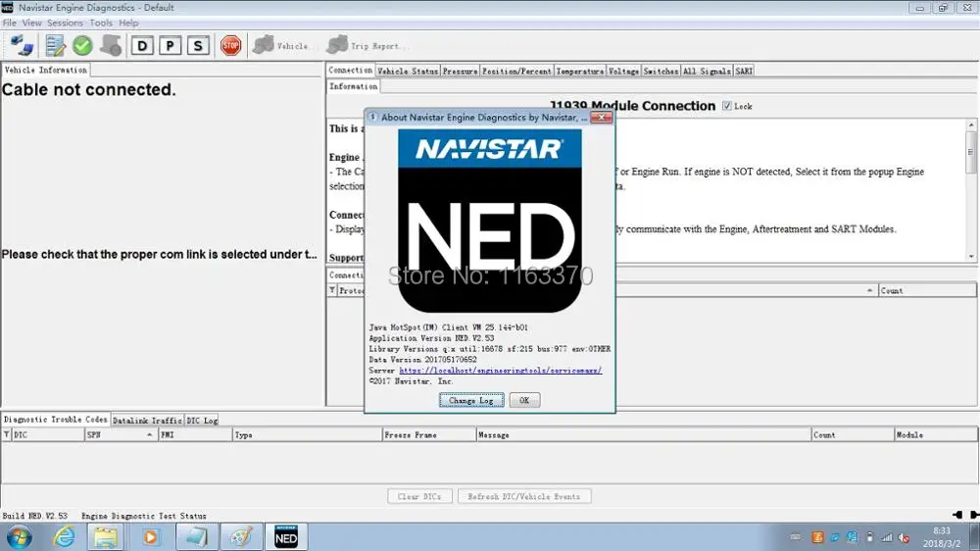Open the Windows Start menu
Screen dimensions: 980x551
click(19, 537)
